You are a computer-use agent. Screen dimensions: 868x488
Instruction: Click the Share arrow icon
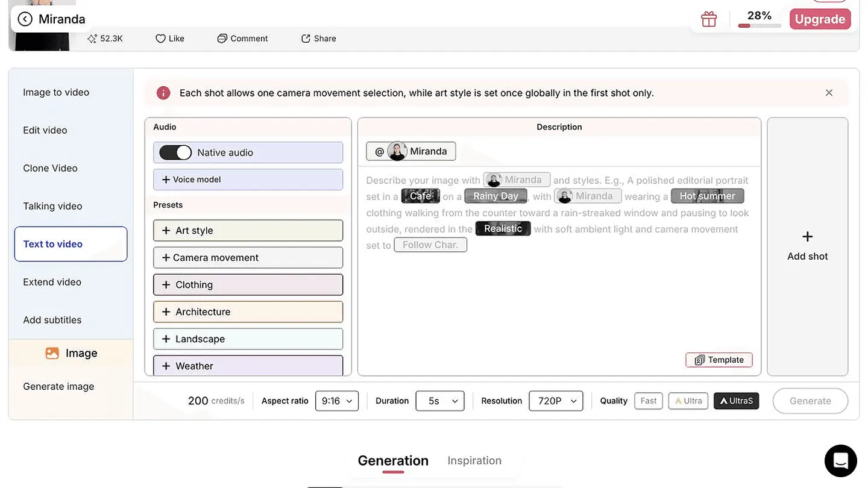point(306,39)
